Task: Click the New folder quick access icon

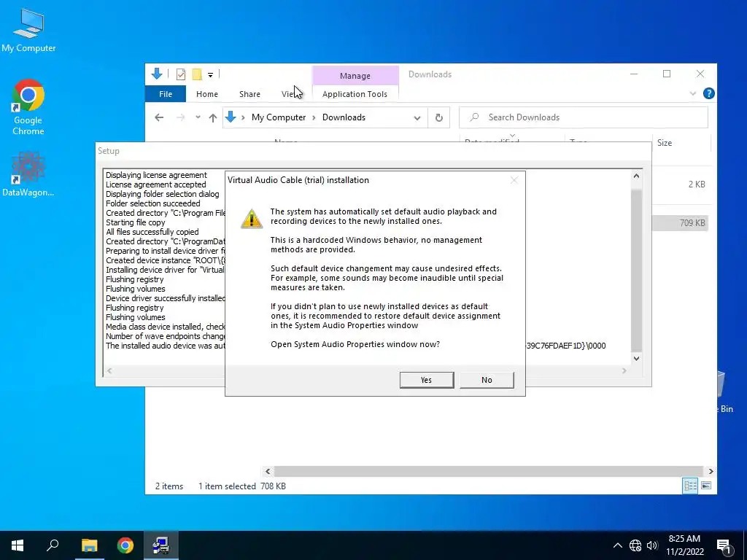Action: (x=197, y=74)
